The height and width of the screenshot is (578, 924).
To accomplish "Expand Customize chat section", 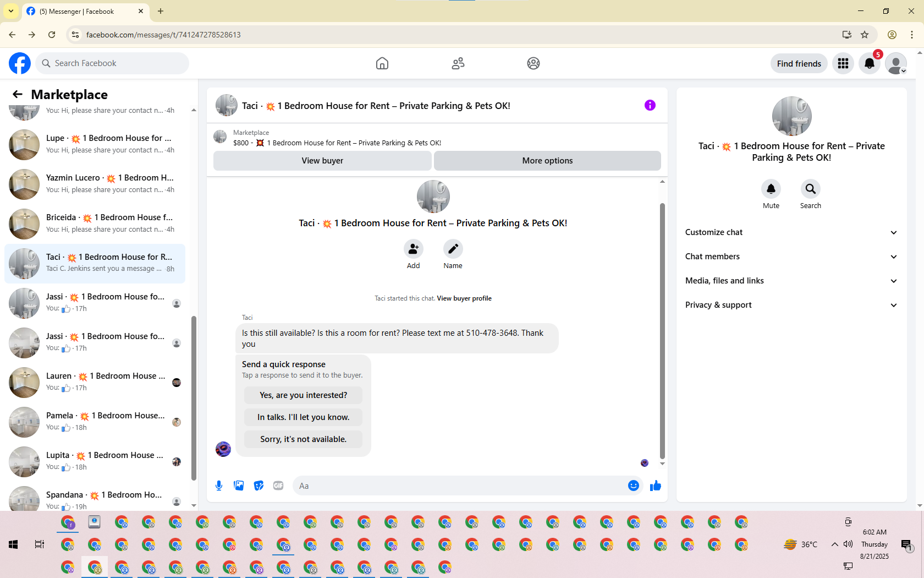I will pyautogui.click(x=791, y=232).
